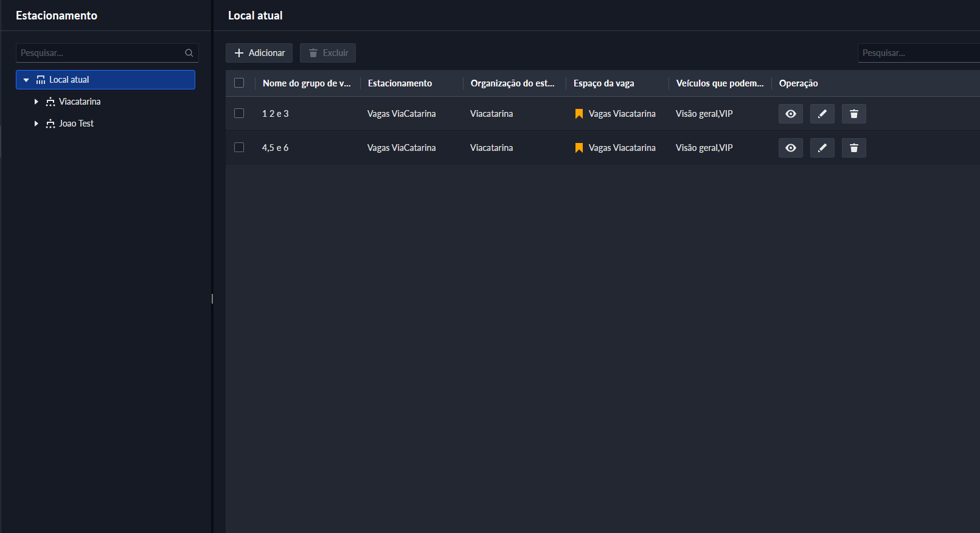The width and height of the screenshot is (980, 533).
Task: Click the Excluir button
Action: [328, 53]
